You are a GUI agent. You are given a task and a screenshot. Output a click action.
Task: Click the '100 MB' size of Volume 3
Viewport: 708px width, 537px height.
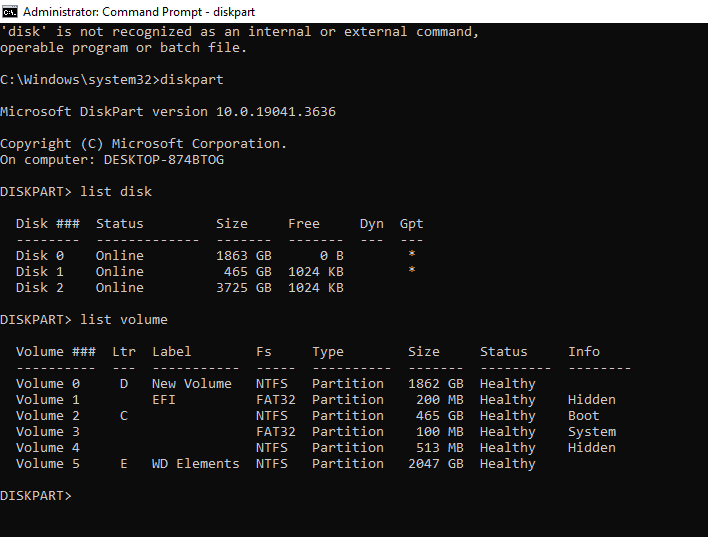[x=440, y=432]
